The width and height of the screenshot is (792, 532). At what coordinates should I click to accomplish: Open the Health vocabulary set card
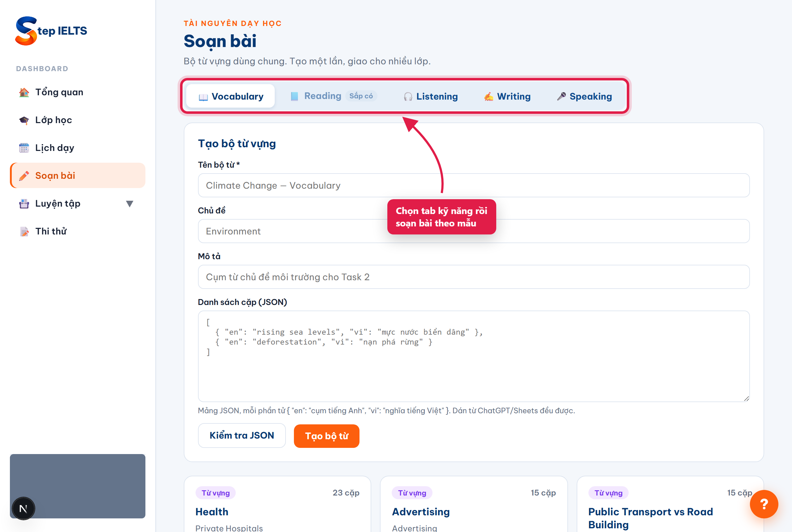[277, 504]
